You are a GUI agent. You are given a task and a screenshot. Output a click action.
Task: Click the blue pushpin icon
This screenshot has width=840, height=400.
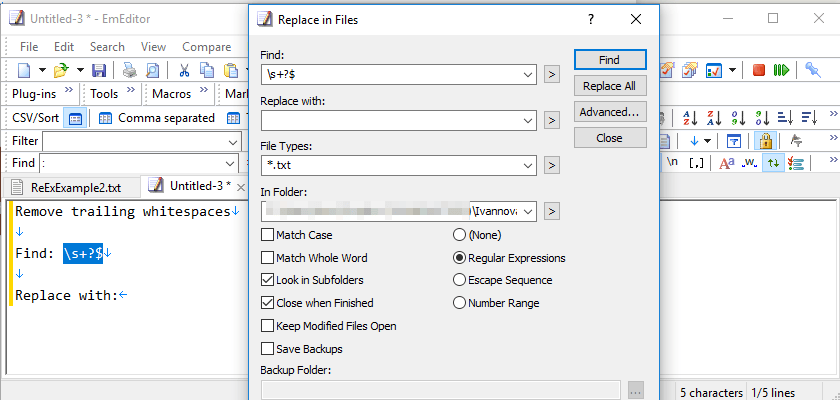point(813,70)
